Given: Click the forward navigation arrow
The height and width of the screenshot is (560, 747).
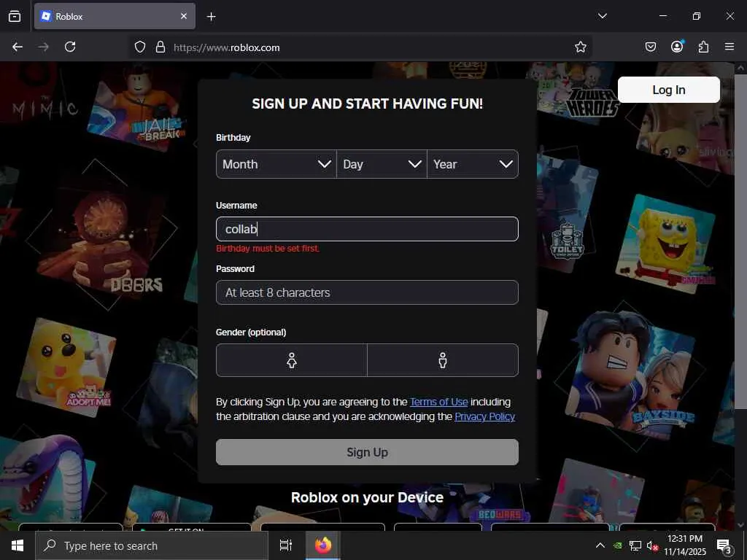Looking at the screenshot, I should click(x=43, y=47).
